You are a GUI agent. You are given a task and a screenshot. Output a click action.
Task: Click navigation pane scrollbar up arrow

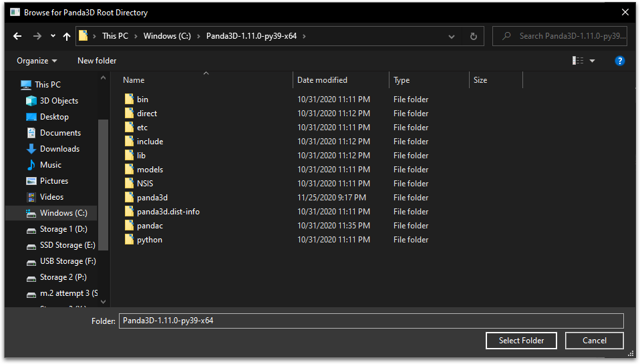[104, 77]
